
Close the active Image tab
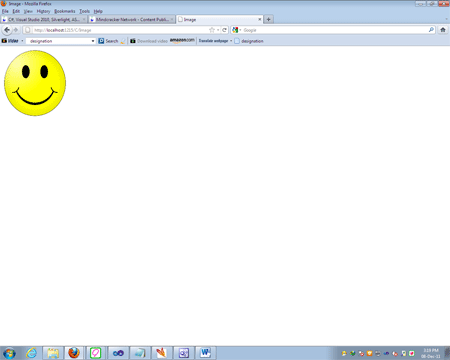tap(260, 19)
